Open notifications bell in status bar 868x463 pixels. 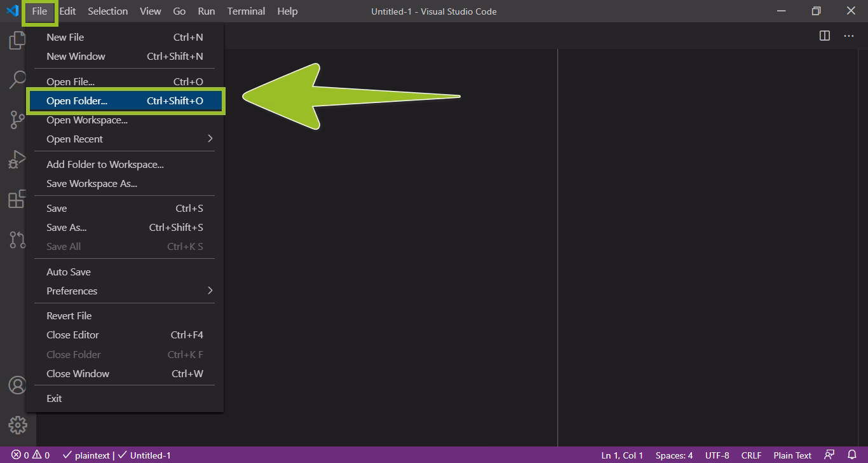click(852, 455)
